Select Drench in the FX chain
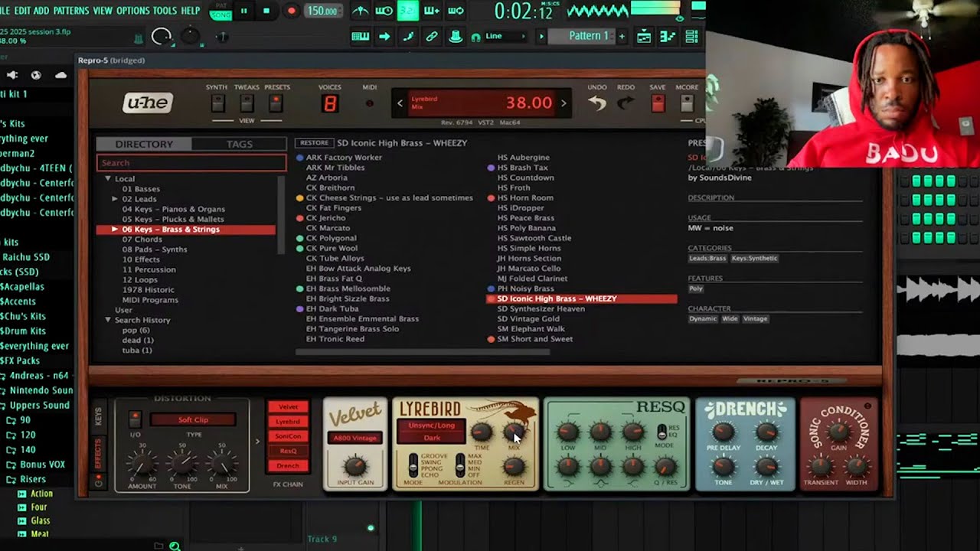 (x=288, y=465)
